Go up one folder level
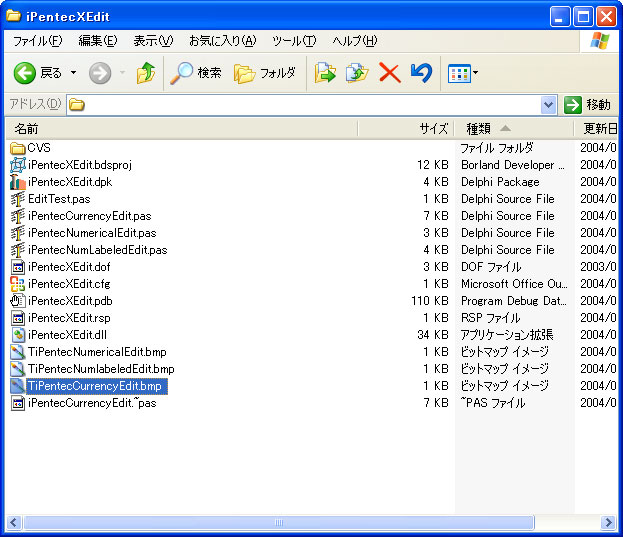 click(146, 73)
